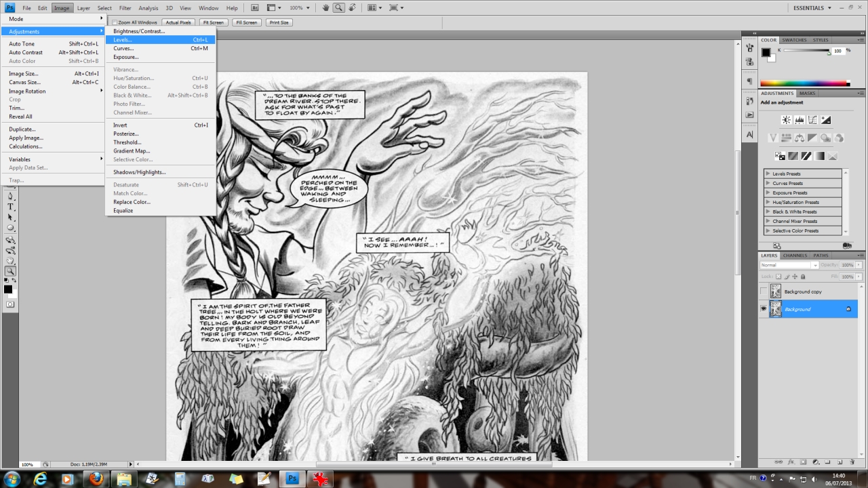Select the Hand tool
Image resolution: width=868 pixels, height=488 pixels.
tap(11, 260)
